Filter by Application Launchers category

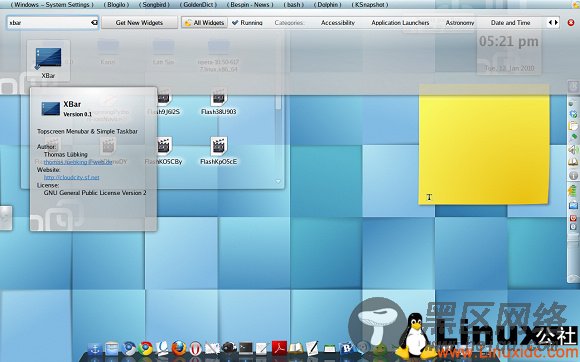click(400, 23)
